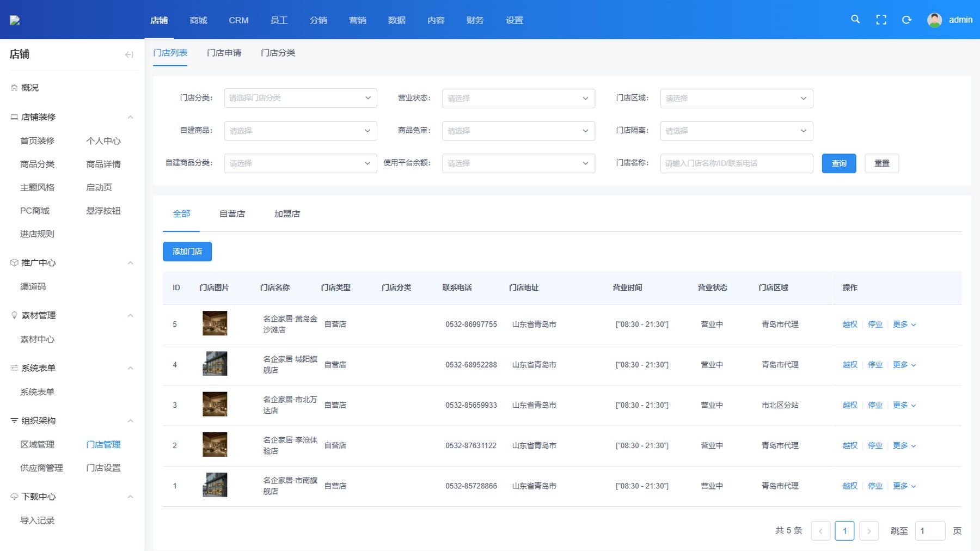
Task: Open the 门店分类 filter dropdown
Action: (x=301, y=98)
